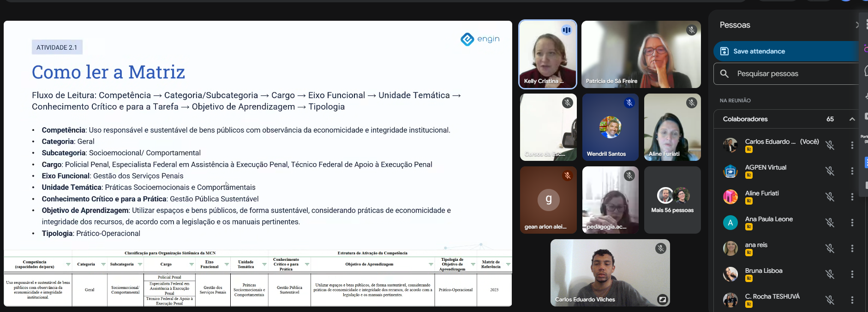This screenshot has height=312, width=868.
Task: Mute microphone icon for Aline Furiati row
Action: pos(830,197)
